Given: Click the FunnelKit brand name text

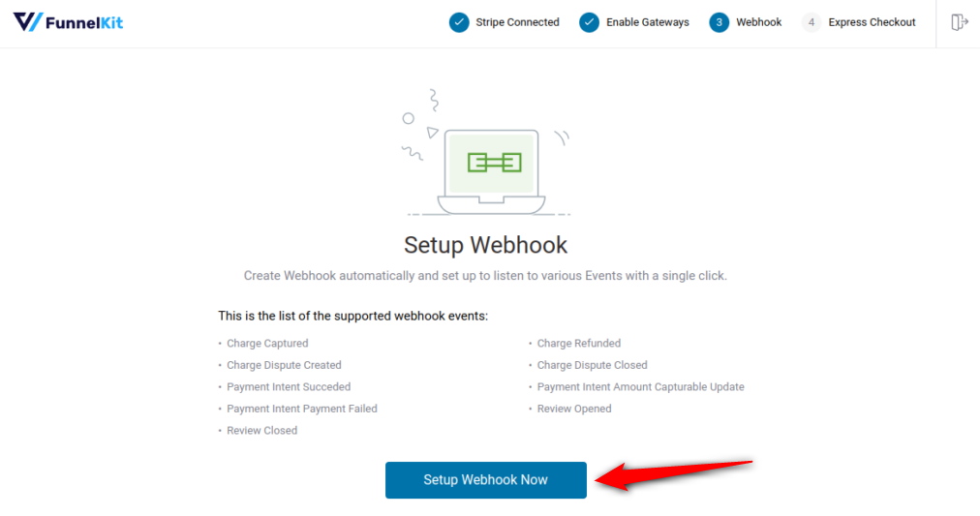Looking at the screenshot, I should [84, 23].
